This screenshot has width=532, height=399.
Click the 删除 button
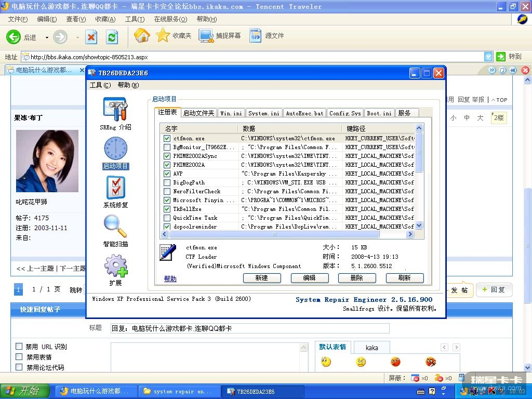[x=356, y=278]
